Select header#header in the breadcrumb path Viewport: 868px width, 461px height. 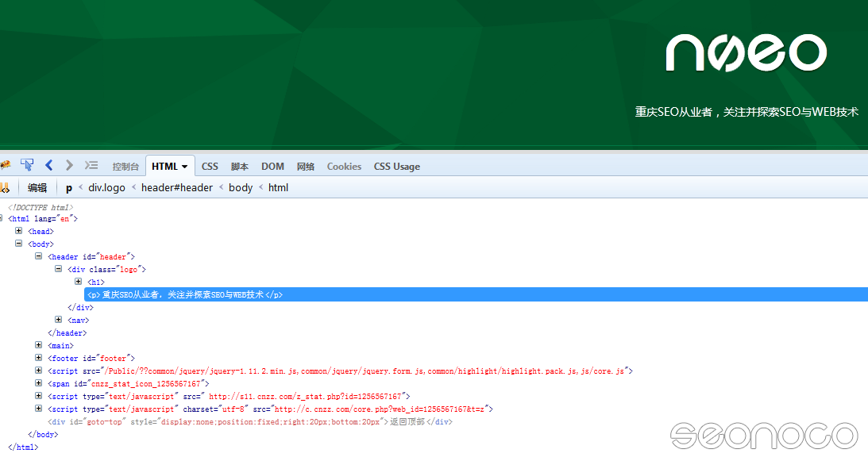click(177, 188)
